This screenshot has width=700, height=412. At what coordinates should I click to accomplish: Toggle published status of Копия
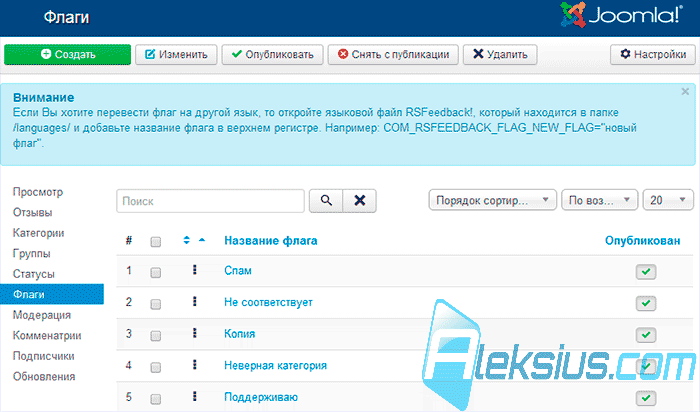[x=646, y=335]
